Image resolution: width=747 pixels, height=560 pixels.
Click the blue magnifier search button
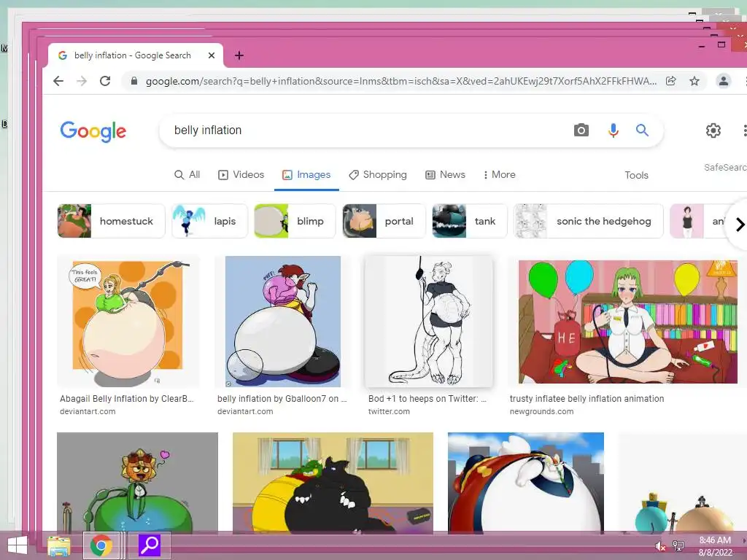[642, 130]
